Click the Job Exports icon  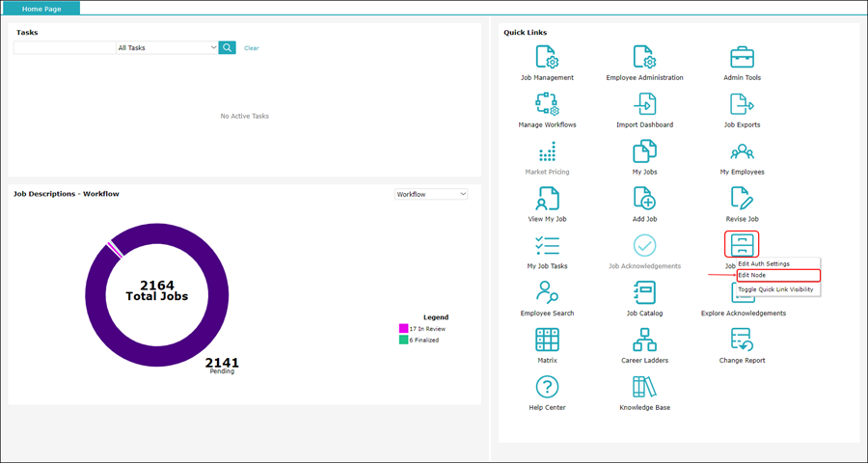tap(742, 104)
